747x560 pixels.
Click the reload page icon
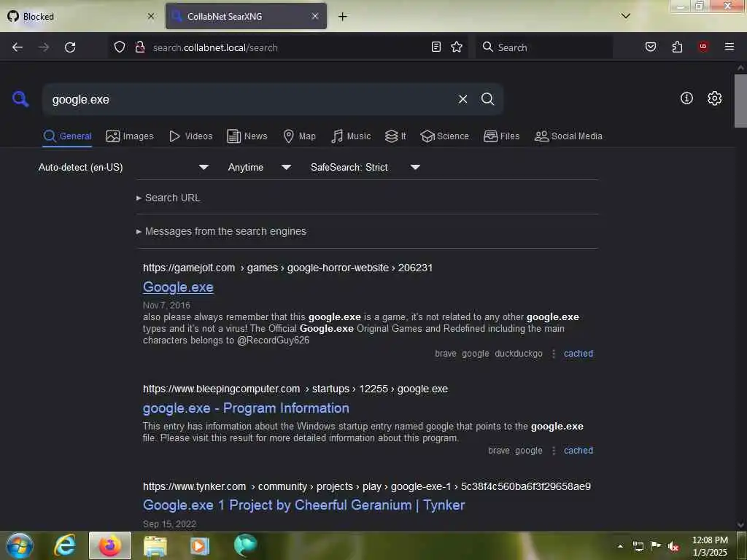(70, 47)
